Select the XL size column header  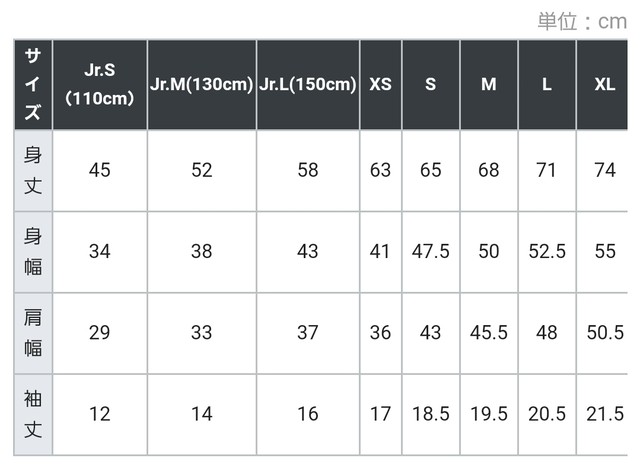[x=602, y=85]
